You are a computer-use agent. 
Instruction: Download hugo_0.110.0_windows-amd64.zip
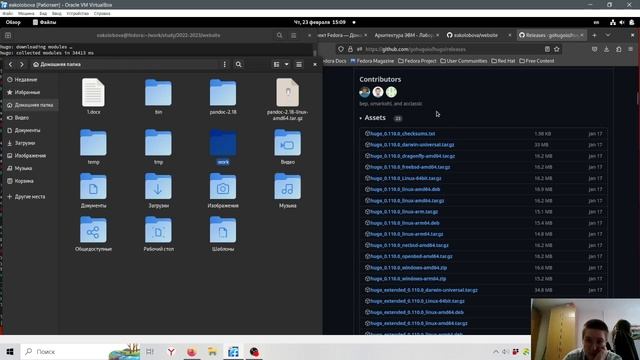pyautogui.click(x=408, y=268)
